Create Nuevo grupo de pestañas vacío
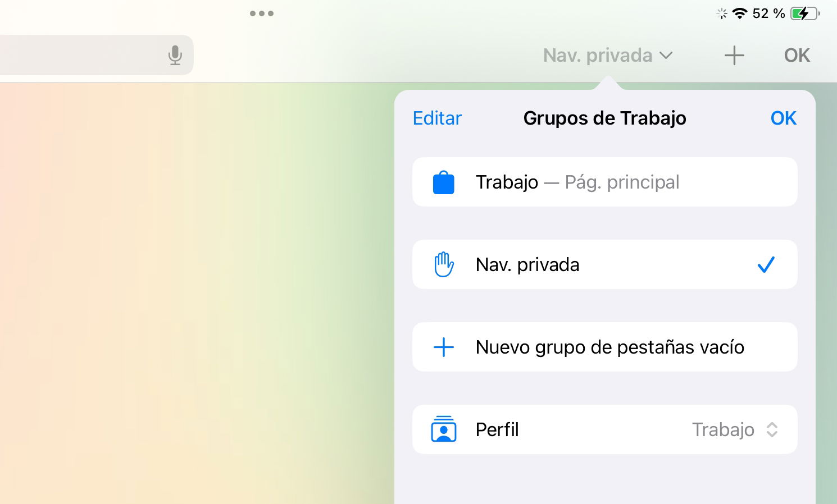The height and width of the screenshot is (504, 837). pos(605,347)
